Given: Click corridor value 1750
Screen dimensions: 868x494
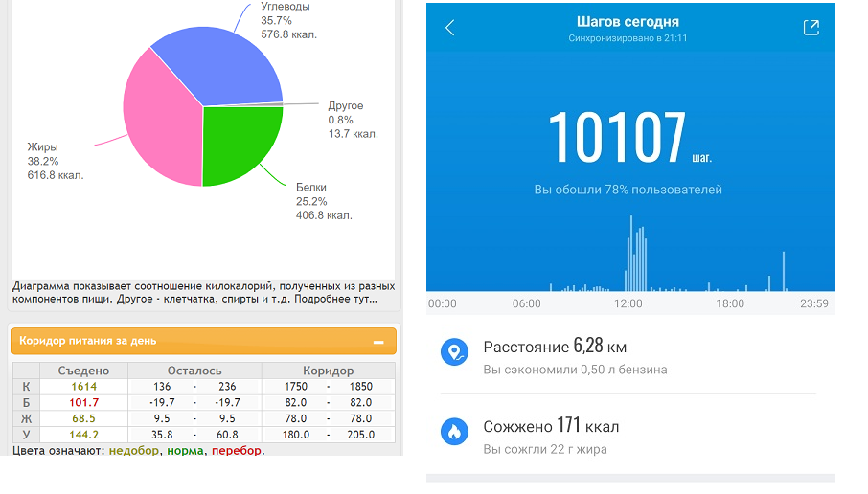Looking at the screenshot, I should [296, 387].
